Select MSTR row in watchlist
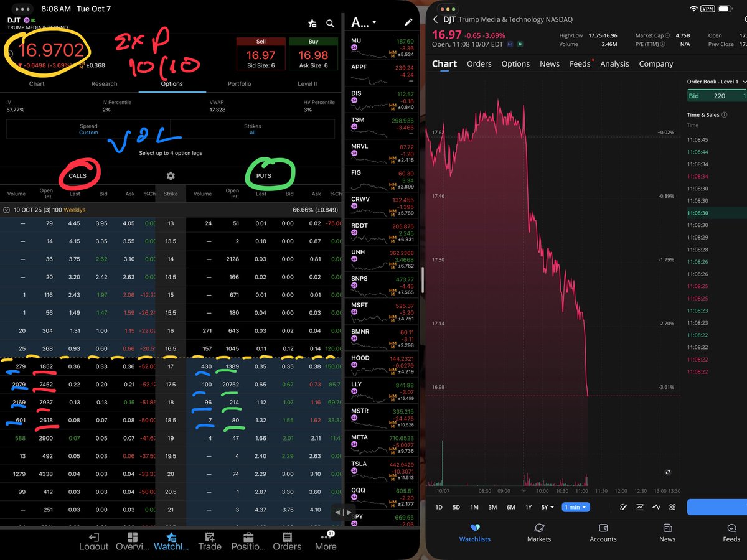 pyautogui.click(x=383, y=417)
